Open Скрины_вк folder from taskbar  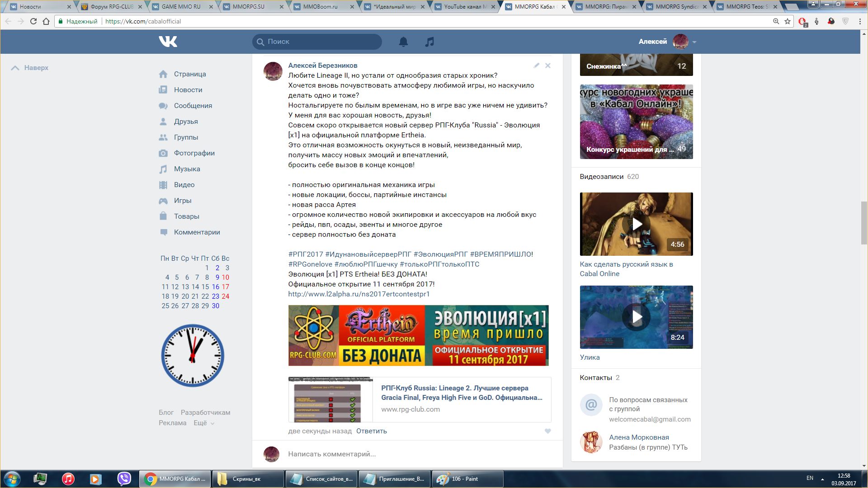tap(248, 479)
